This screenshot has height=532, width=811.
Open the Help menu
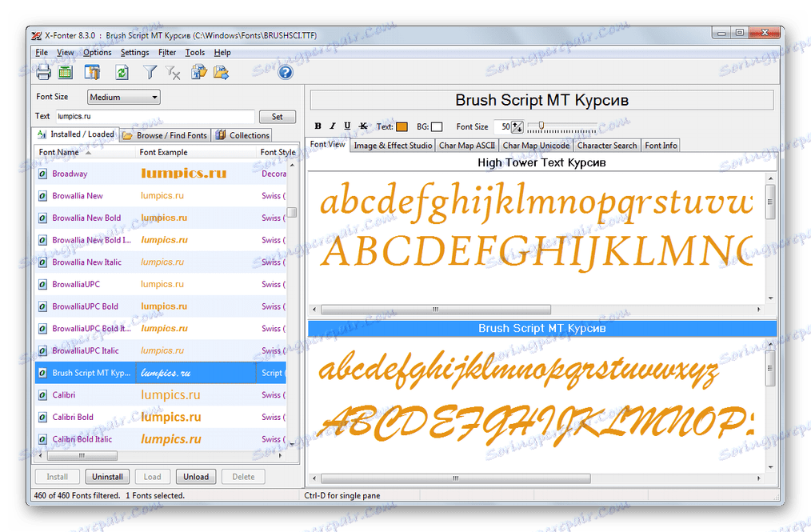[x=222, y=52]
